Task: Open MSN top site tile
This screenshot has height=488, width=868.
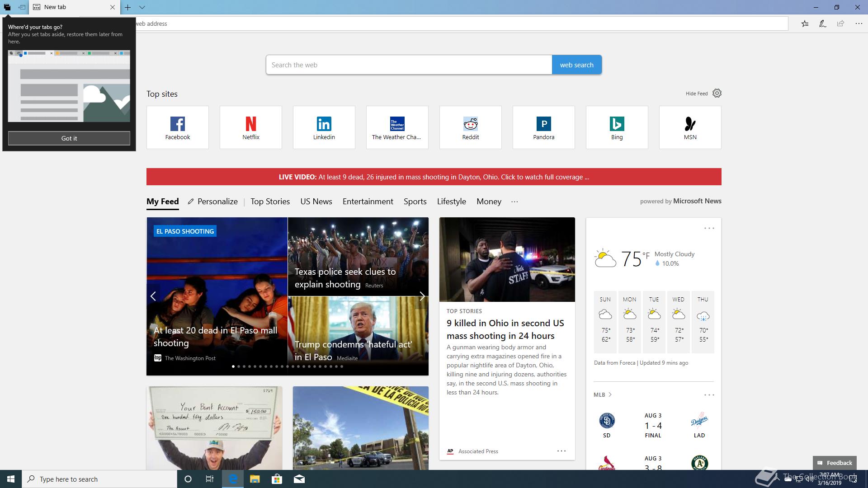Action: click(690, 127)
